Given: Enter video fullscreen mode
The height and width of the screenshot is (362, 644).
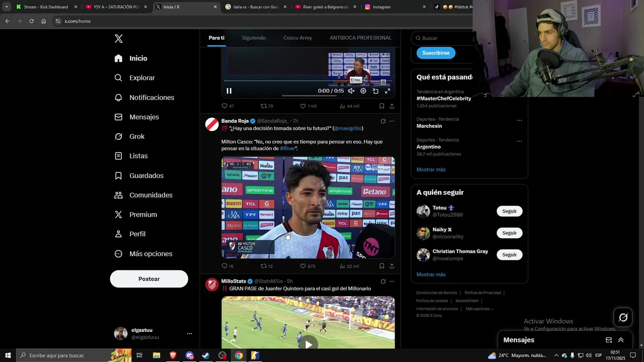Looking at the screenshot, I should 387,91.
